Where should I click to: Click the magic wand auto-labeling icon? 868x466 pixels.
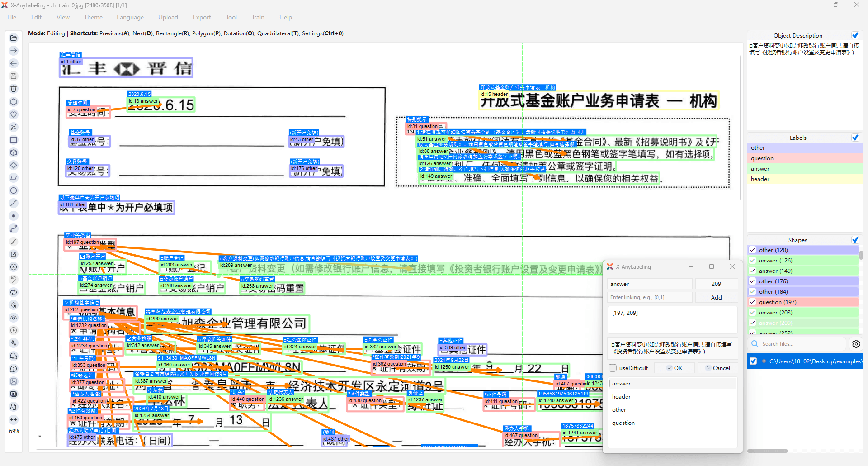tap(14, 127)
